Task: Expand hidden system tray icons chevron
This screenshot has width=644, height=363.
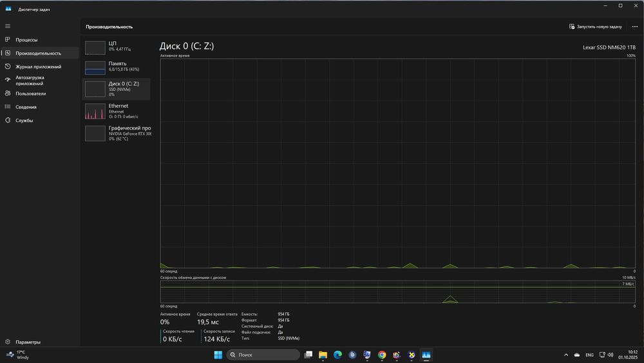Action: click(566, 355)
